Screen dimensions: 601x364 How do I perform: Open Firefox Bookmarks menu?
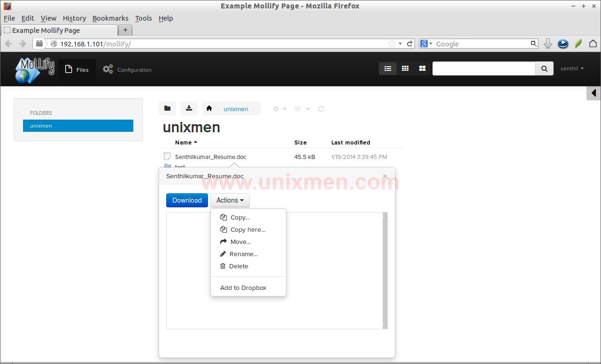[110, 18]
